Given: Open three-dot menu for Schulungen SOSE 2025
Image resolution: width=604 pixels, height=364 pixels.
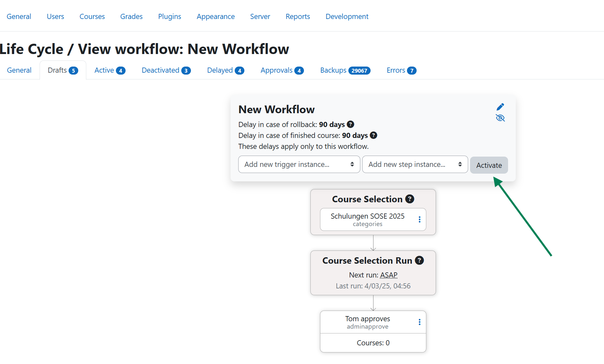Looking at the screenshot, I should coord(419,219).
